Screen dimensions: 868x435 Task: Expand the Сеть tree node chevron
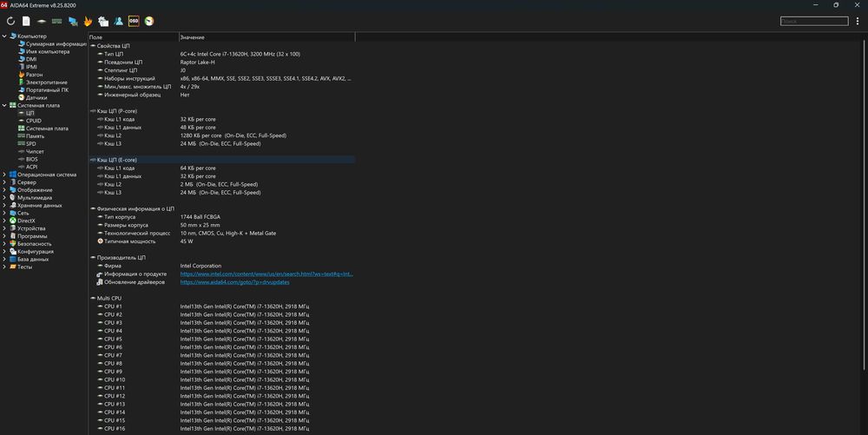click(x=4, y=213)
